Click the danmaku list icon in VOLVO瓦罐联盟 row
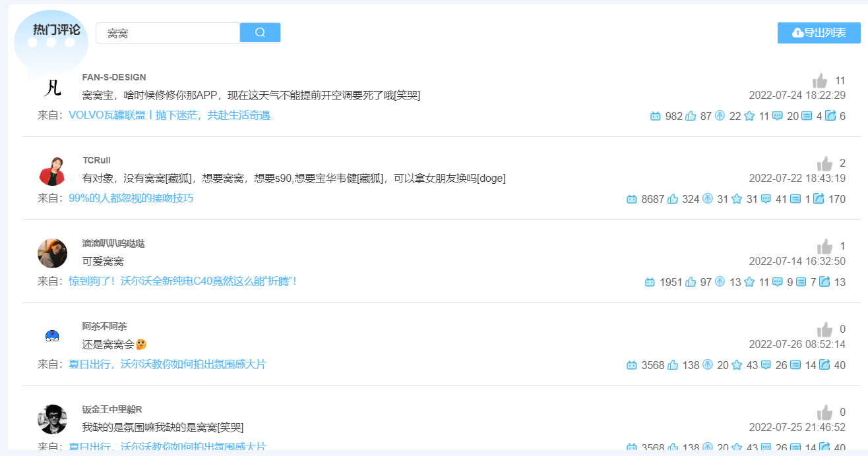The image size is (868, 456). tap(807, 116)
